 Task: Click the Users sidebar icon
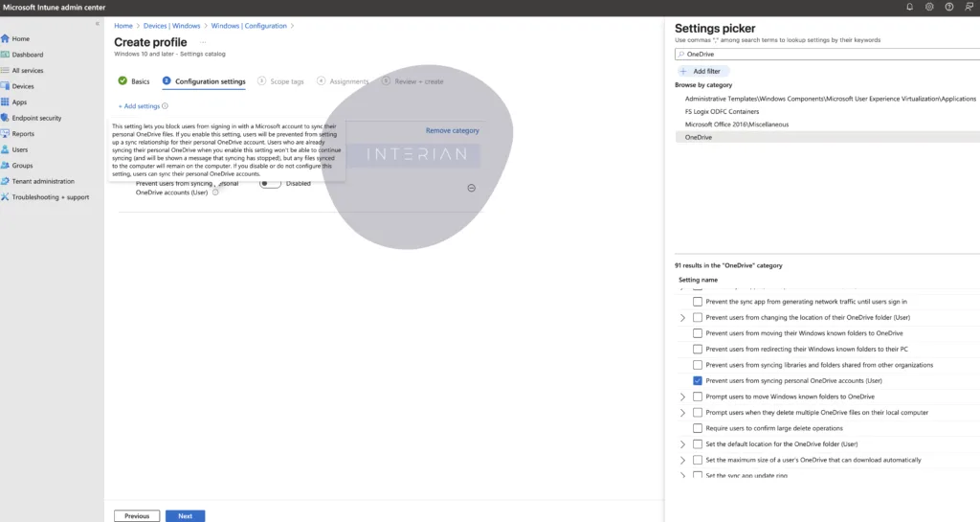pyautogui.click(x=5, y=149)
